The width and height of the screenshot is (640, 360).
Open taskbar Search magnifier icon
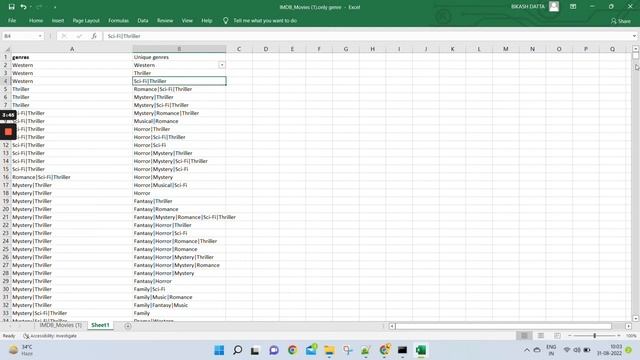(x=237, y=350)
